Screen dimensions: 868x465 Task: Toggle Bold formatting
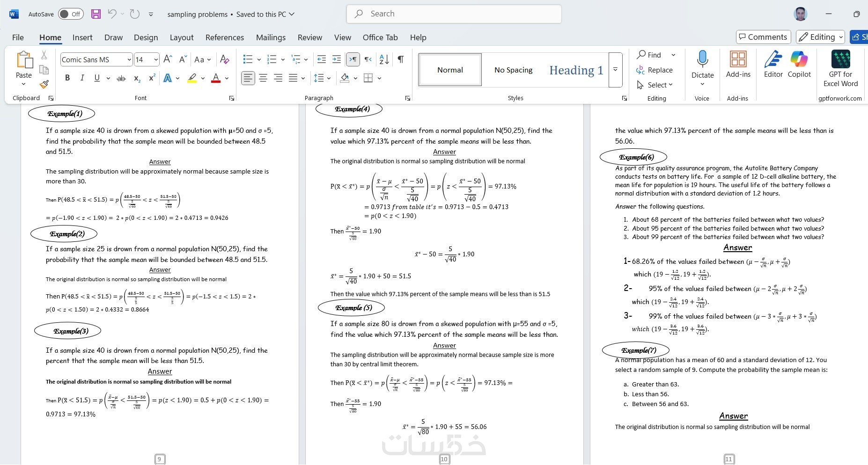click(67, 78)
